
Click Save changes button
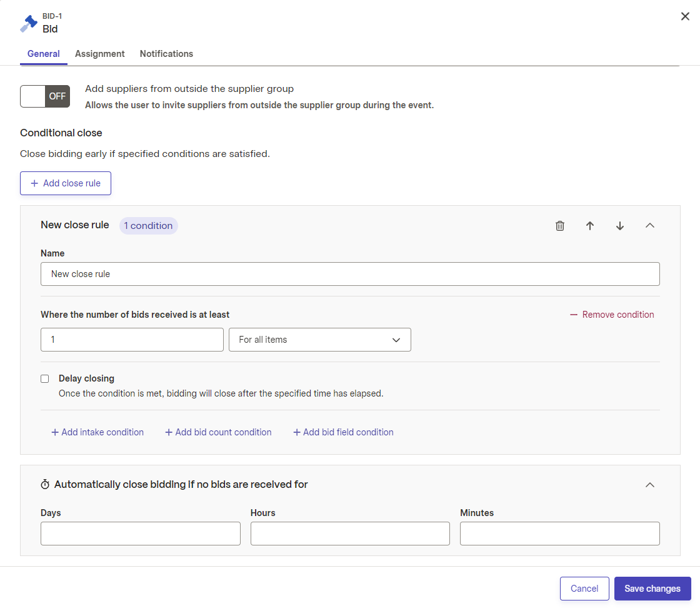click(652, 589)
